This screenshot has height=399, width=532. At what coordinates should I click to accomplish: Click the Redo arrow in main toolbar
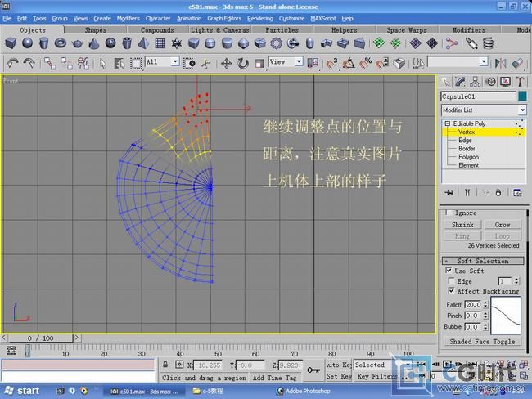[x=29, y=63]
